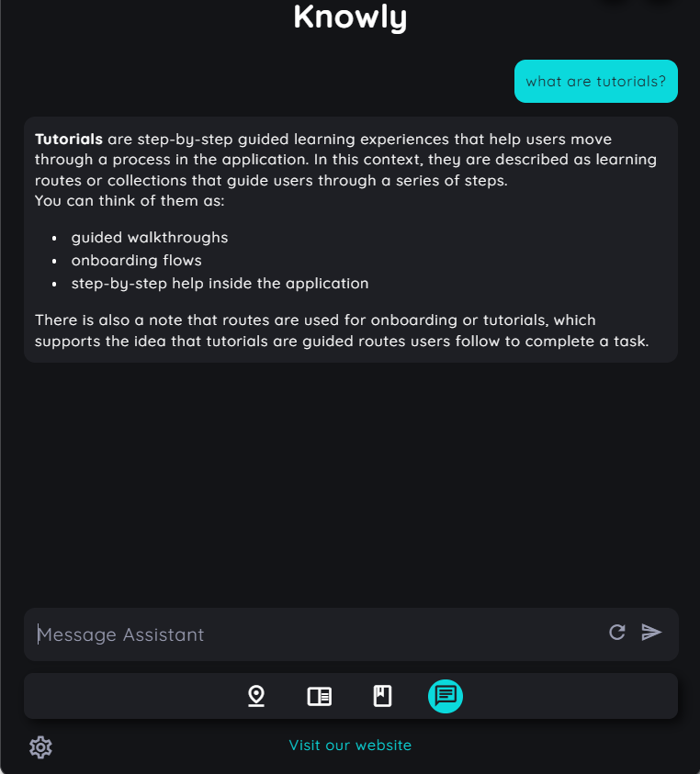Open the location pin routes tab
The height and width of the screenshot is (774, 700).
(256, 697)
